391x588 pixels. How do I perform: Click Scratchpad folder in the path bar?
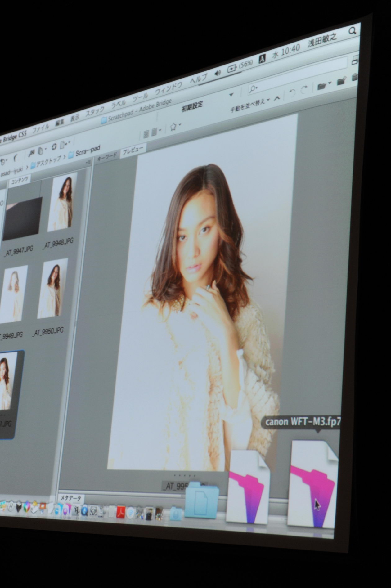[84, 151]
